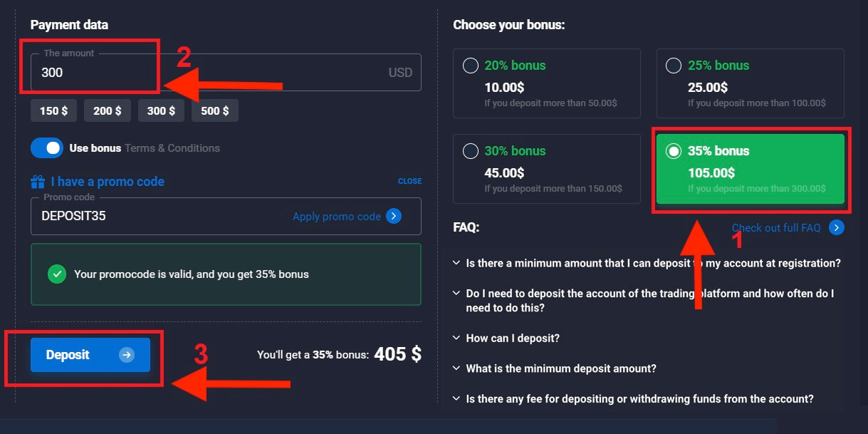Expand the minimum deposit amount question

tap(560, 368)
